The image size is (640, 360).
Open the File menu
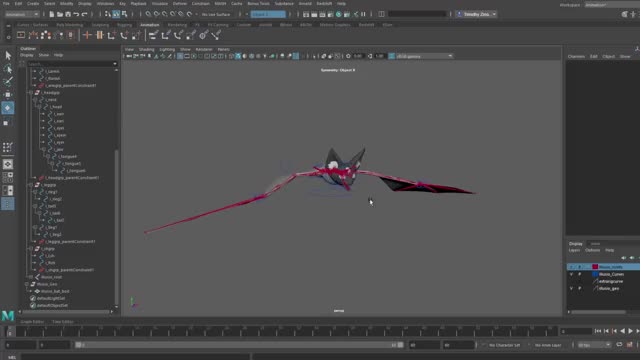click(x=6, y=4)
